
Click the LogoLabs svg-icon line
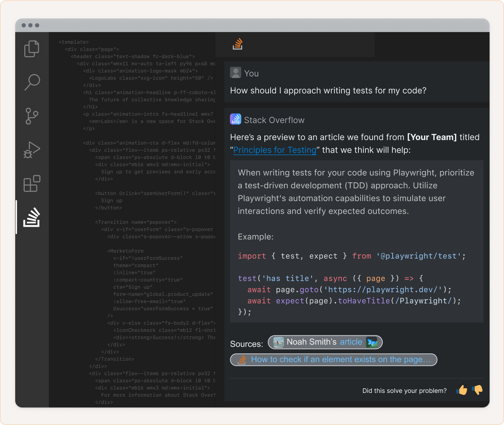pos(151,78)
